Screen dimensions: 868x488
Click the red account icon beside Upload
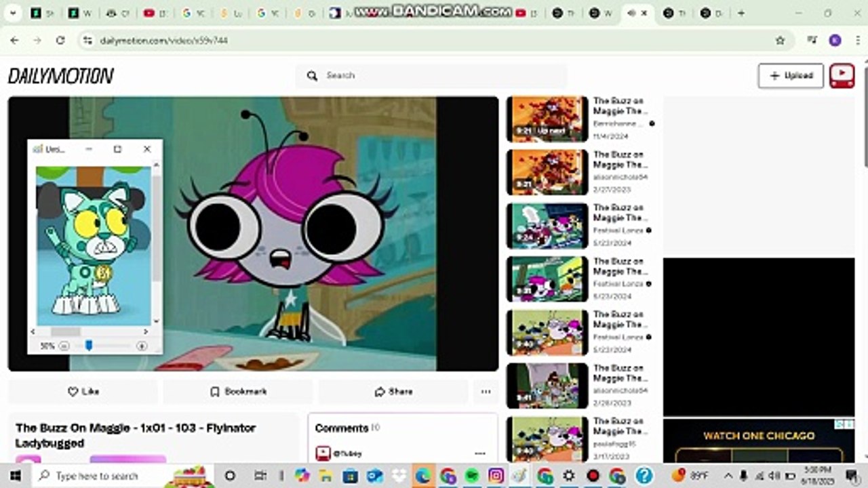tap(842, 76)
